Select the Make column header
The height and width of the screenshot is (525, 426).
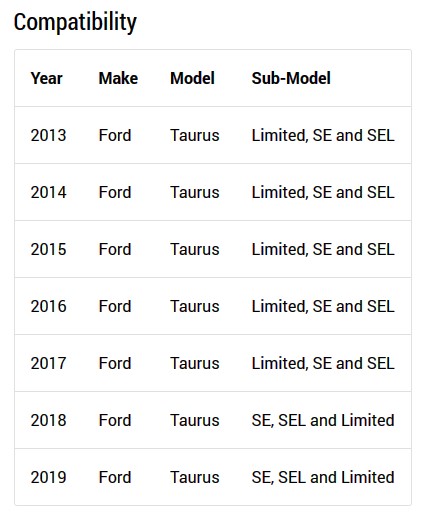(118, 78)
